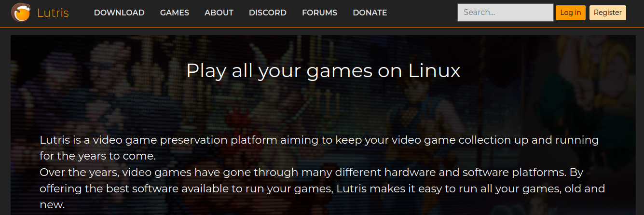This screenshot has height=215, width=644.
Task: Open the DOWNLOAD navigation item
Action: [119, 13]
